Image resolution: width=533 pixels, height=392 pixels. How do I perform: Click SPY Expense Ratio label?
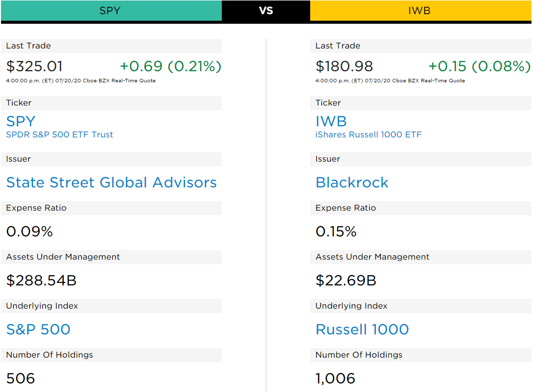pos(36,208)
